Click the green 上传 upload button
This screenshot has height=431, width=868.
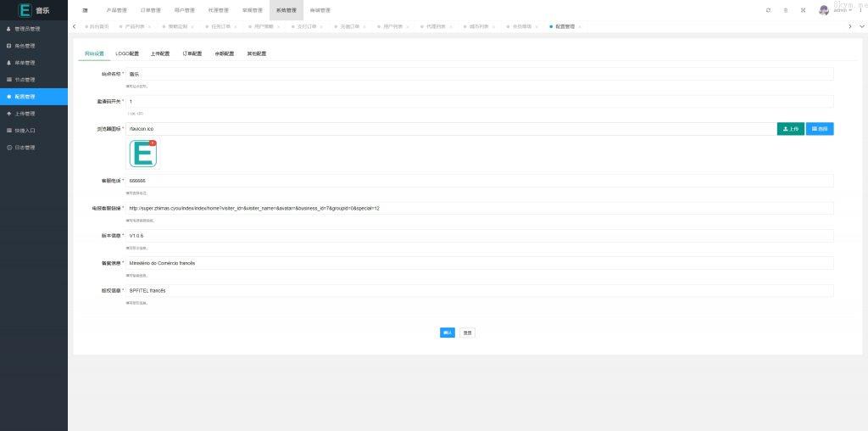[790, 129]
